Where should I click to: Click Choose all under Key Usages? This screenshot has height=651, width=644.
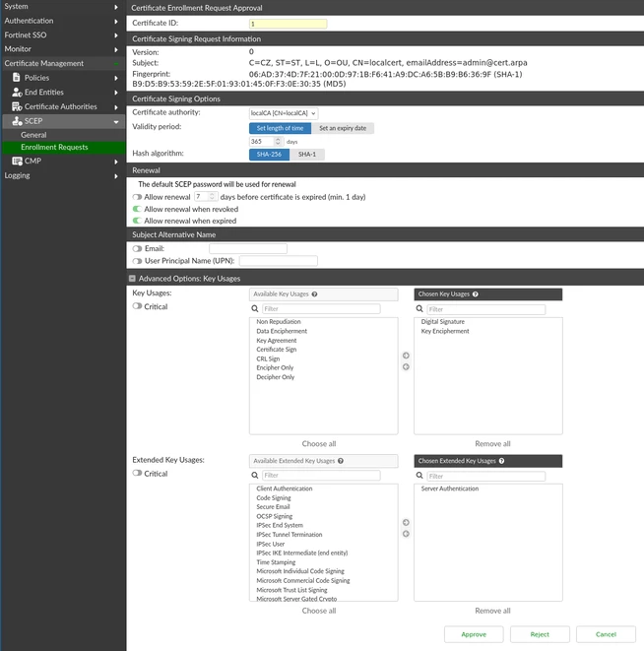(x=319, y=444)
